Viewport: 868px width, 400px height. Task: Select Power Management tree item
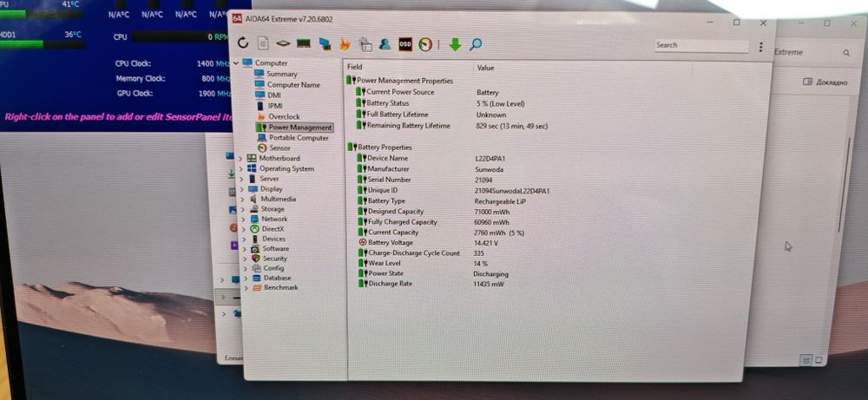pyautogui.click(x=300, y=128)
